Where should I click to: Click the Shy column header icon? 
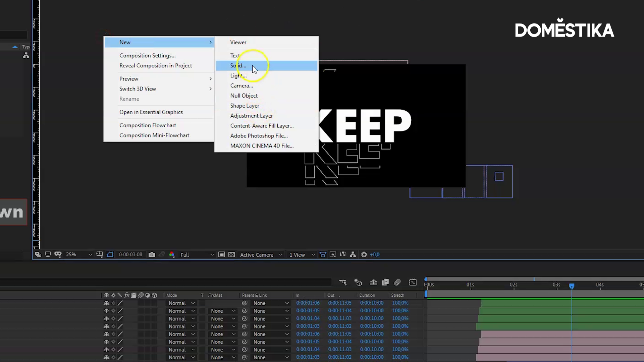click(x=106, y=295)
